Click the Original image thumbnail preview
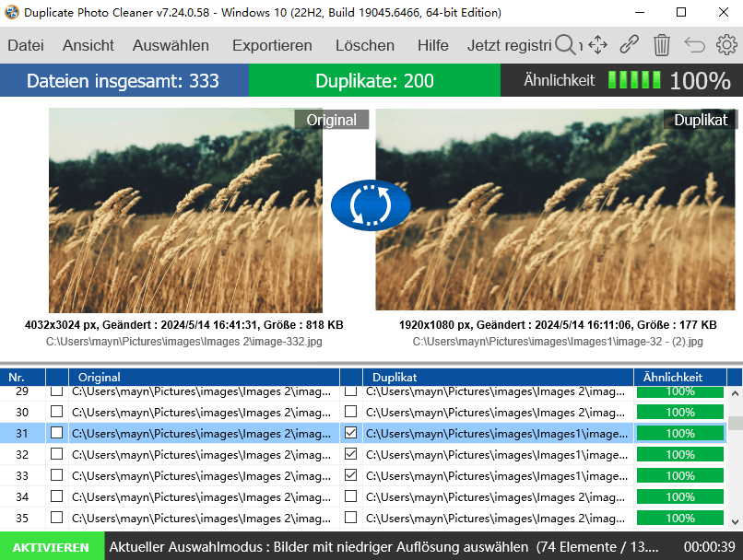This screenshot has width=743, height=560. pyautogui.click(x=184, y=210)
